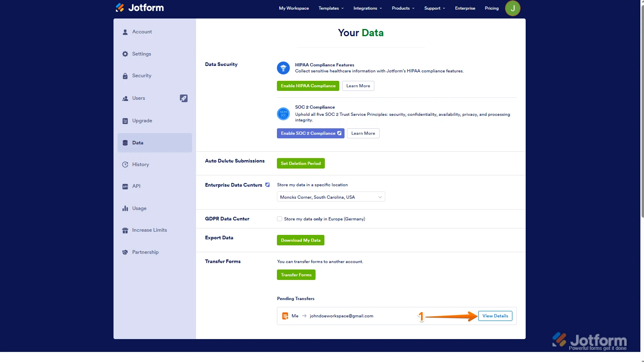Expand the Integrations menu
This screenshot has width=644, height=362.
pyautogui.click(x=367, y=8)
